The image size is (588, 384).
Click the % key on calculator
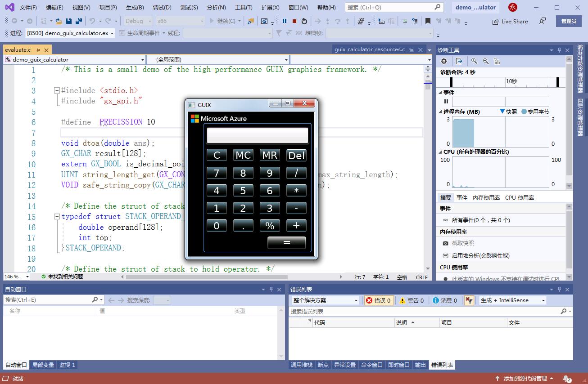point(270,226)
